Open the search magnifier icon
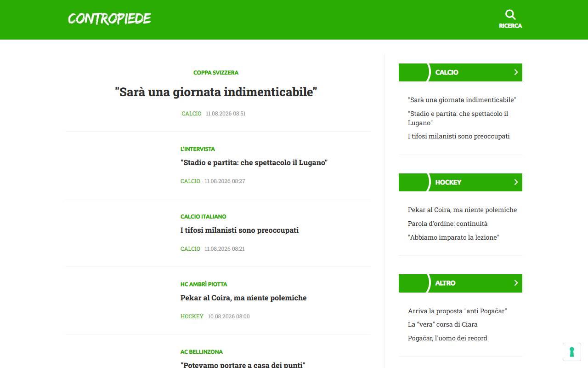This screenshot has width=588, height=368. click(x=510, y=14)
